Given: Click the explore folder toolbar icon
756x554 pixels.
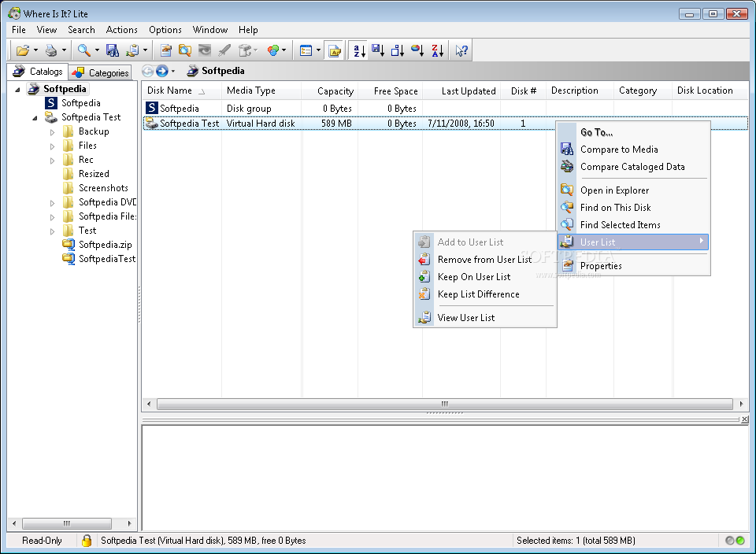Looking at the screenshot, I should pos(185,50).
